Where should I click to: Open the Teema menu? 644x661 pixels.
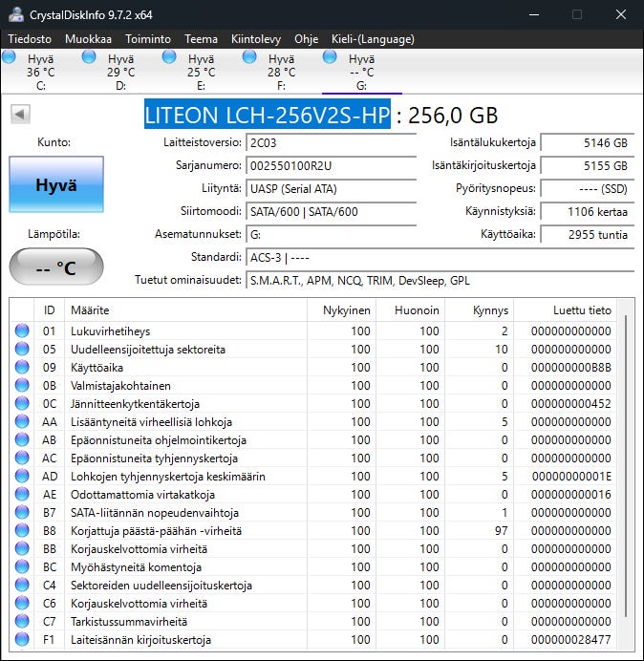201,39
